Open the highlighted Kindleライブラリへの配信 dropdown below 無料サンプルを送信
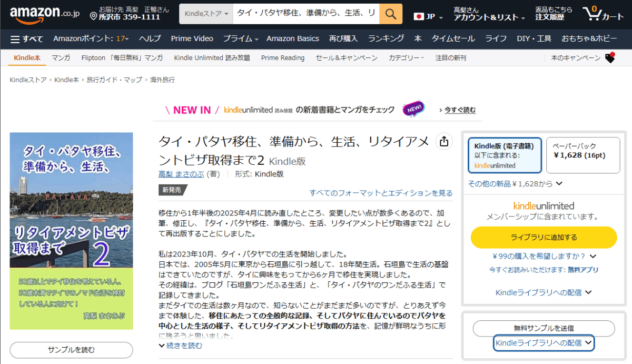 [x=544, y=343]
